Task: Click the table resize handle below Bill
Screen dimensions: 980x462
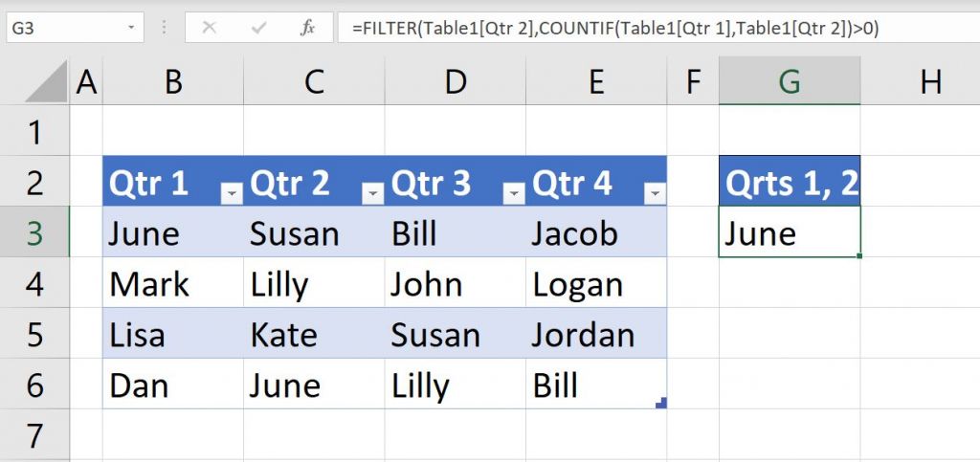Action: (660, 404)
